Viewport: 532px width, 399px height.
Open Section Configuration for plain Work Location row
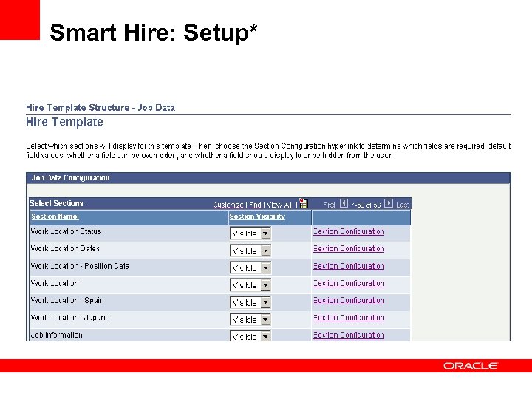click(x=349, y=283)
